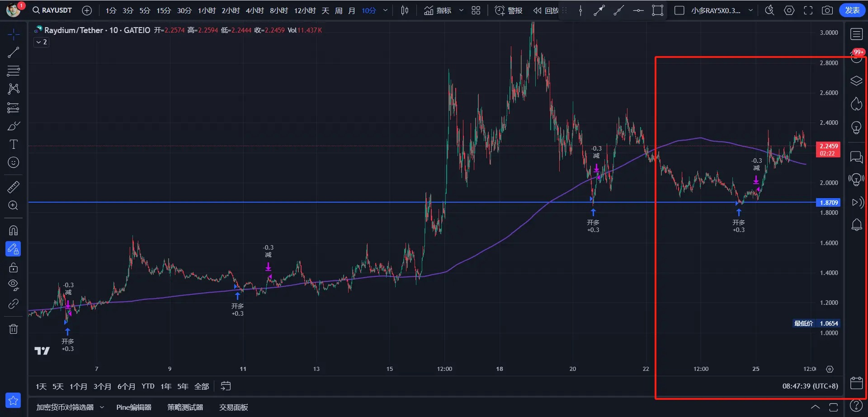Open the favorites star toolbar
Screen dimensions: 868x417
click(13, 400)
